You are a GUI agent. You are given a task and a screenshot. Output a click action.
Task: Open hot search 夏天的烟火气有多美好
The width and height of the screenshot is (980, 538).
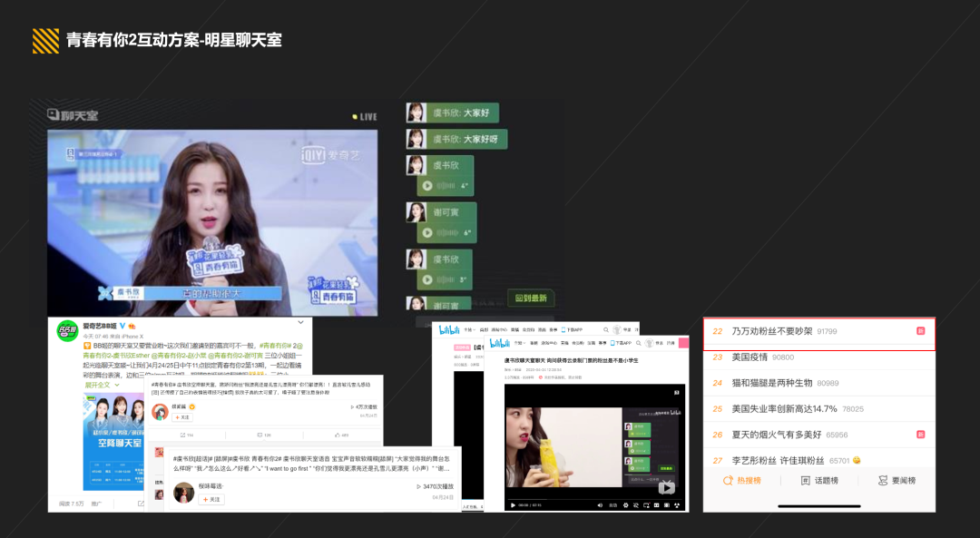point(819,435)
